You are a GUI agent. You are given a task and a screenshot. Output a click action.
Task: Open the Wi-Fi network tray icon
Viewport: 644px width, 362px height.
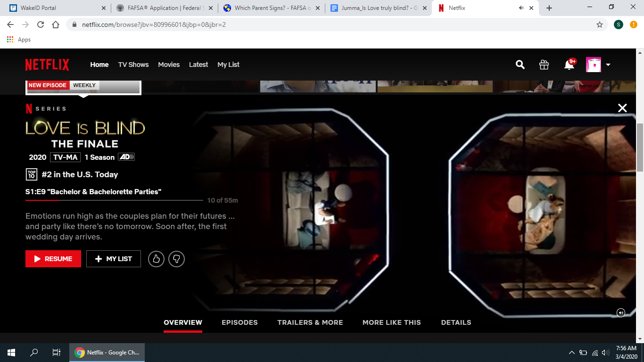click(595, 353)
